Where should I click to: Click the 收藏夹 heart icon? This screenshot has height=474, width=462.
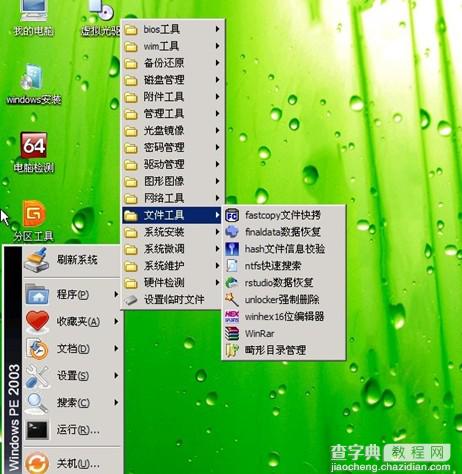(37, 321)
